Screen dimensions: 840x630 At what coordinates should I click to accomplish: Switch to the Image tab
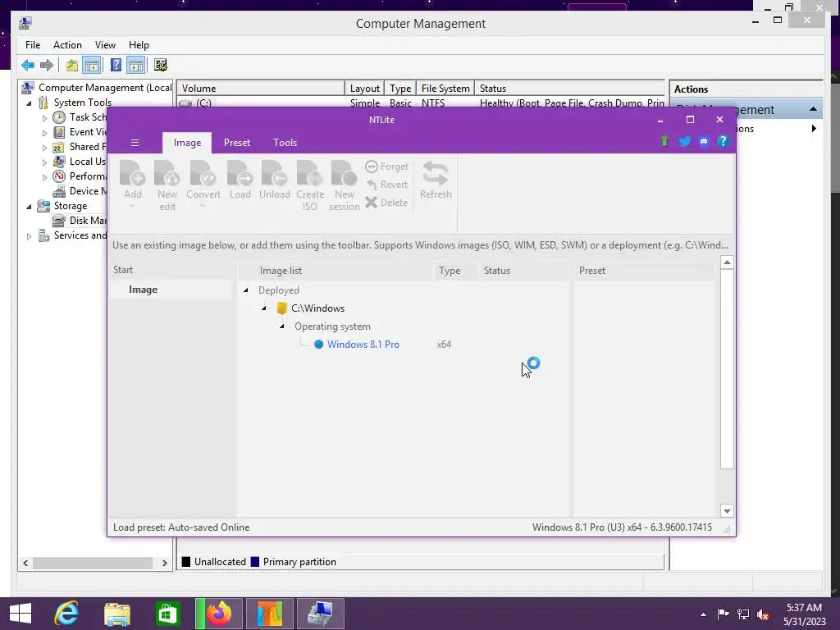coord(187,143)
